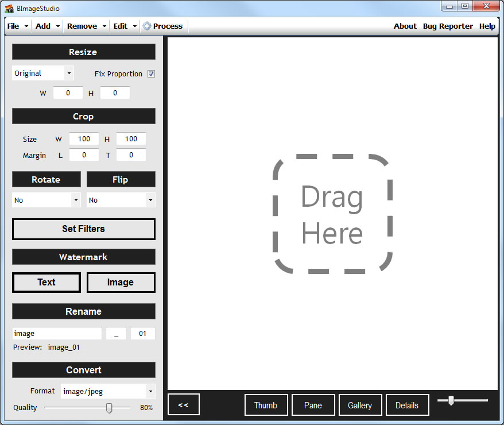This screenshot has height=425, width=504.
Task: Click the Crop size height field
Action: coord(131,139)
